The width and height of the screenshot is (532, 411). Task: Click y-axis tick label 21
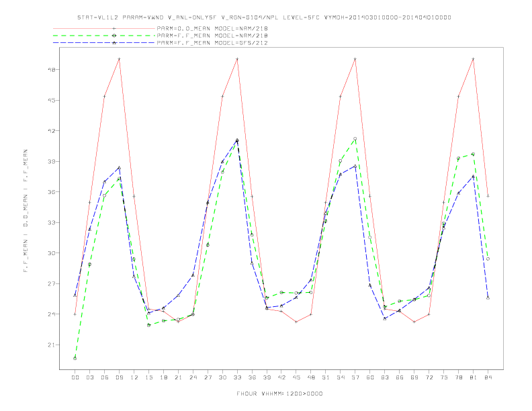click(x=52, y=345)
